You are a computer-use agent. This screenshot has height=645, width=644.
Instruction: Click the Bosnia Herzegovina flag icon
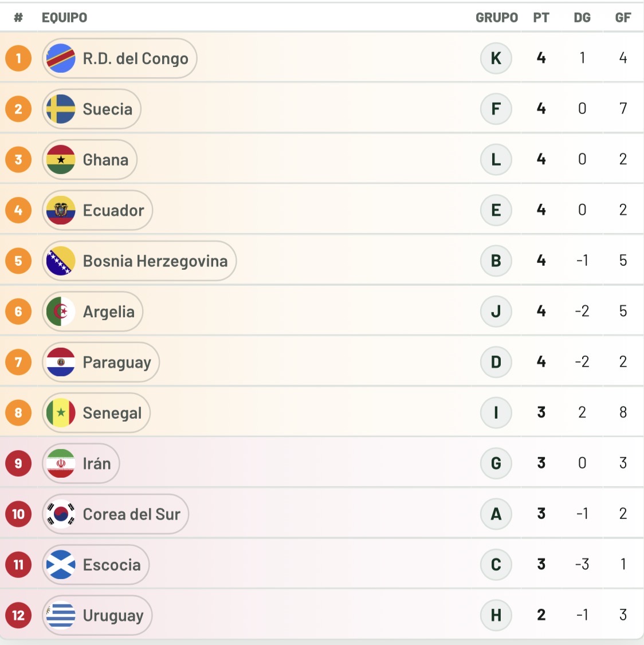(61, 261)
